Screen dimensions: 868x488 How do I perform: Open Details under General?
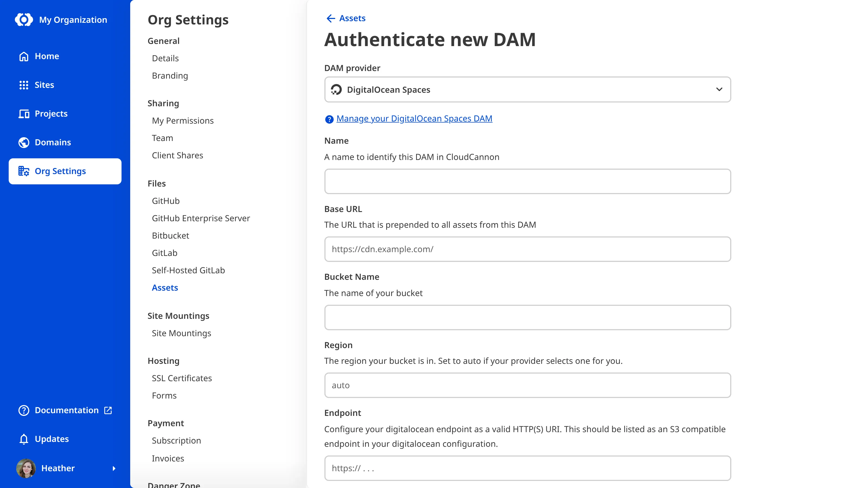(165, 58)
